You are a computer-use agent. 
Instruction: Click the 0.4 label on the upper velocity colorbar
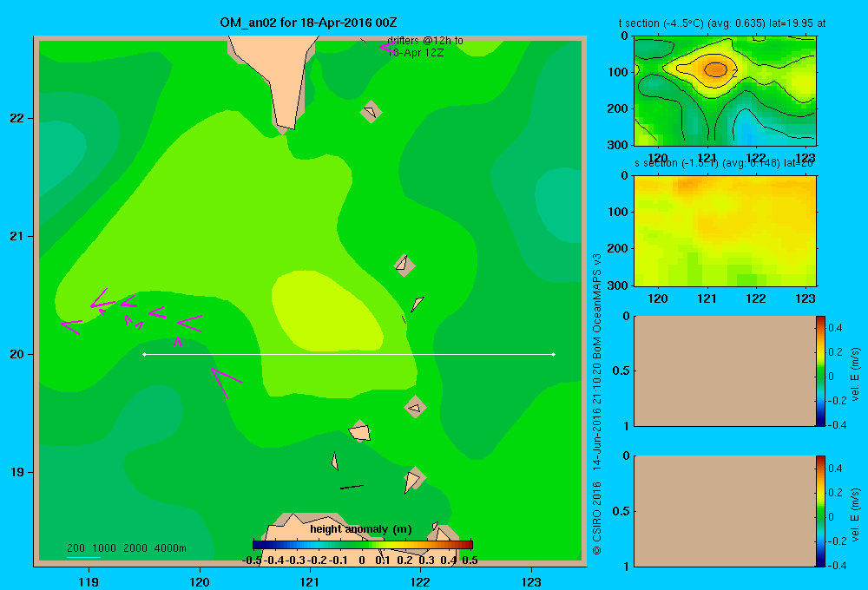pyautogui.click(x=835, y=328)
